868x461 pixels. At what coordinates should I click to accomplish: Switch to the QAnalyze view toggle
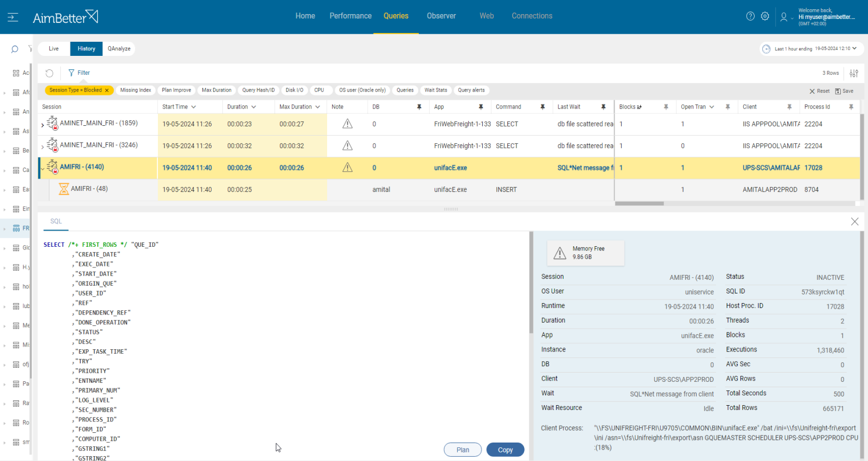[x=119, y=49]
